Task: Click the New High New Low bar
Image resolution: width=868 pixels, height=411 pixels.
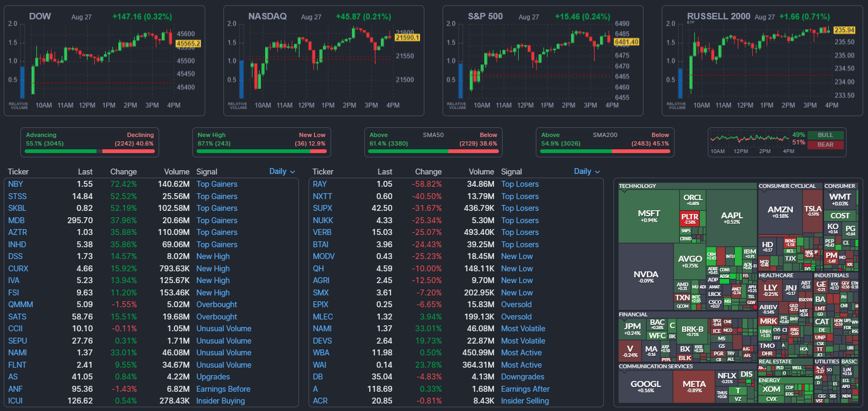Action: pos(261,151)
